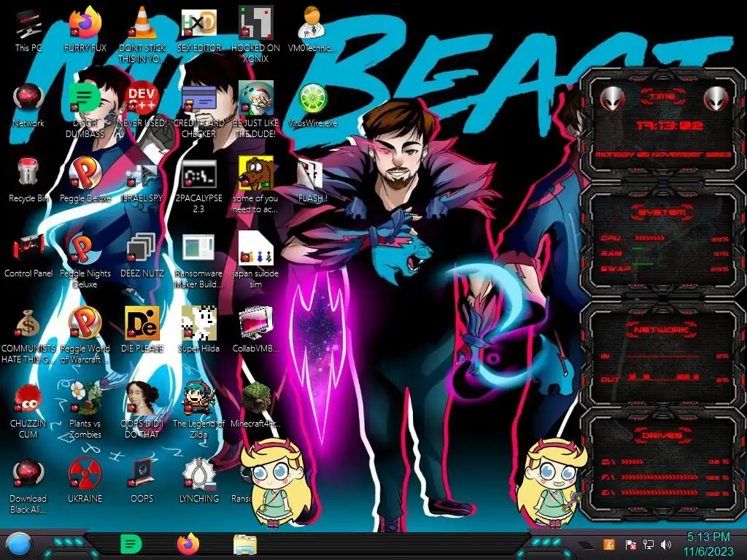747x560 pixels.
Task: Select the VM0Technic desktop icon
Action: 312,30
